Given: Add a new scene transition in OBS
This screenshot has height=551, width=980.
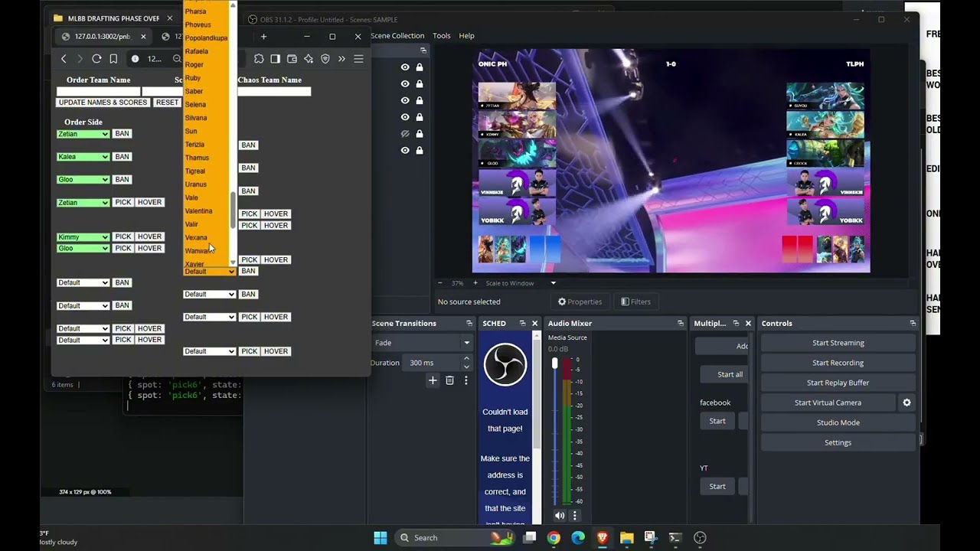Looking at the screenshot, I should coord(433,380).
